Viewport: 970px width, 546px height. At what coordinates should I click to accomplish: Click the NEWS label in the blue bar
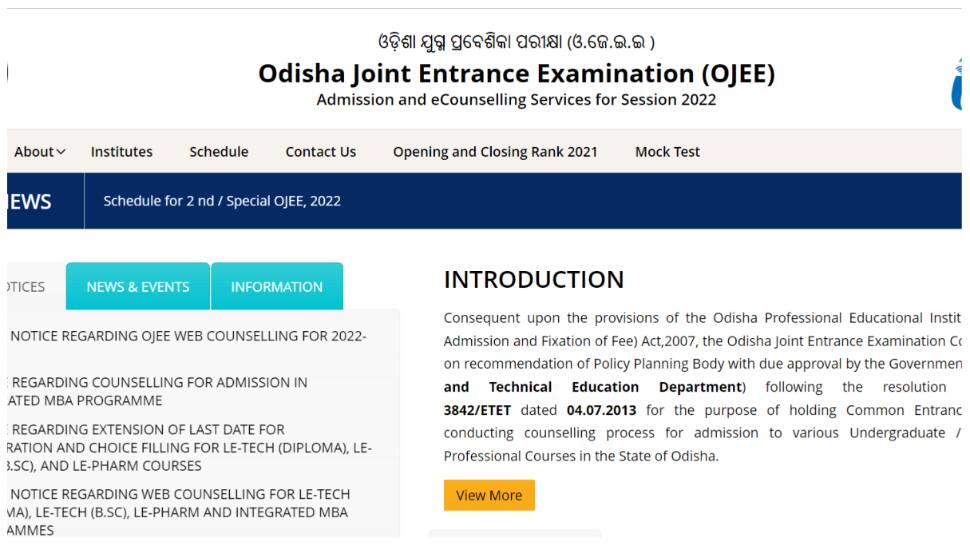[x=30, y=202]
